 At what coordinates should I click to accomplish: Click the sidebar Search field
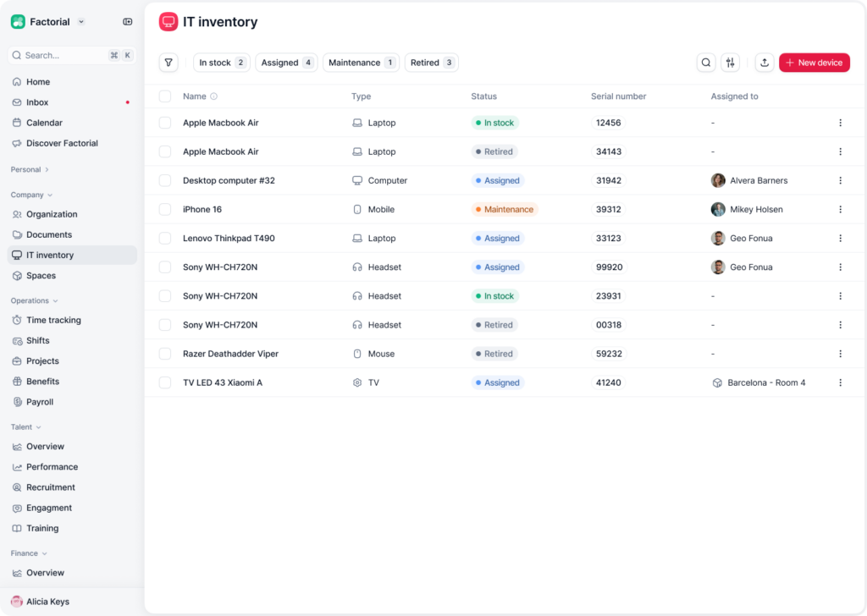[72, 55]
